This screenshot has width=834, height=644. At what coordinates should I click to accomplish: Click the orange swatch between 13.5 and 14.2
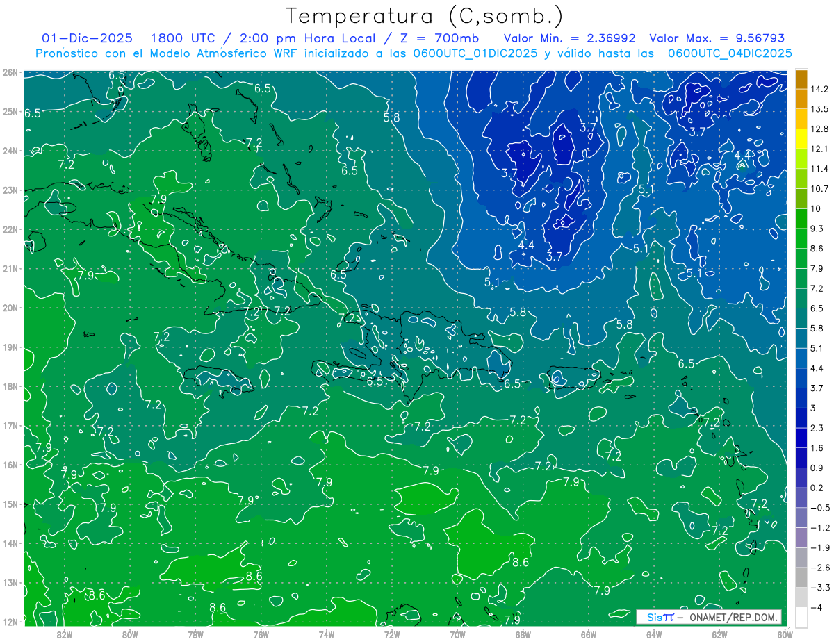pyautogui.click(x=801, y=99)
